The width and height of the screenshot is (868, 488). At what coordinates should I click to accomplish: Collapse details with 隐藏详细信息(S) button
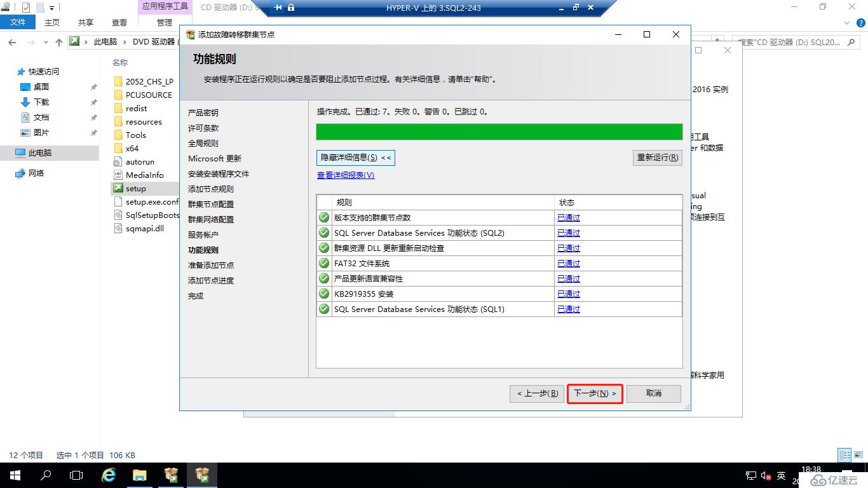[356, 158]
